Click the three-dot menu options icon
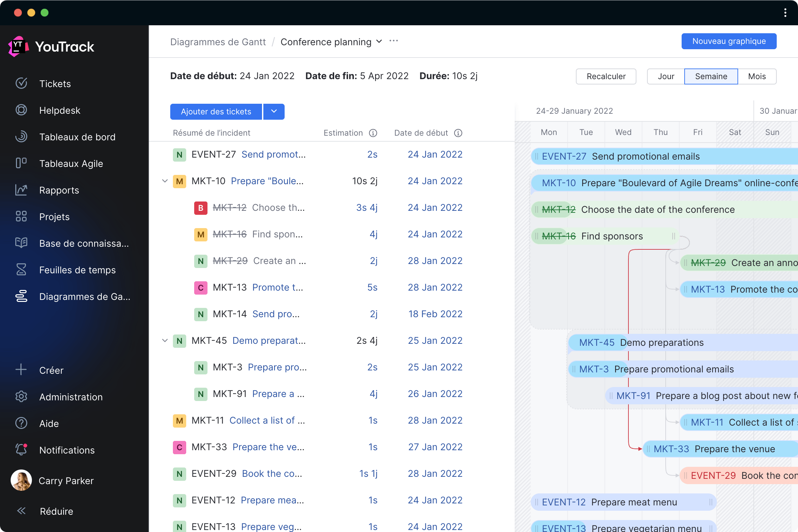The width and height of the screenshot is (798, 532). pyautogui.click(x=393, y=42)
